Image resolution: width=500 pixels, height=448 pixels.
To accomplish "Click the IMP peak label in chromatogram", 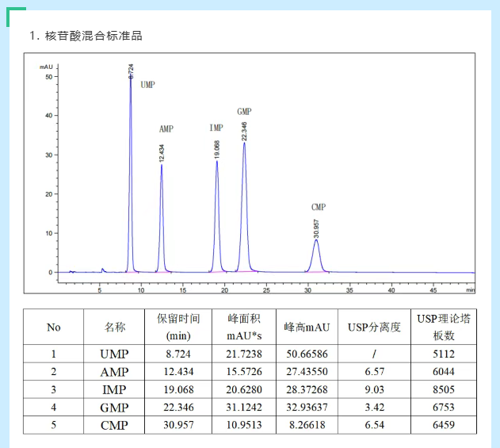I will click(216, 128).
